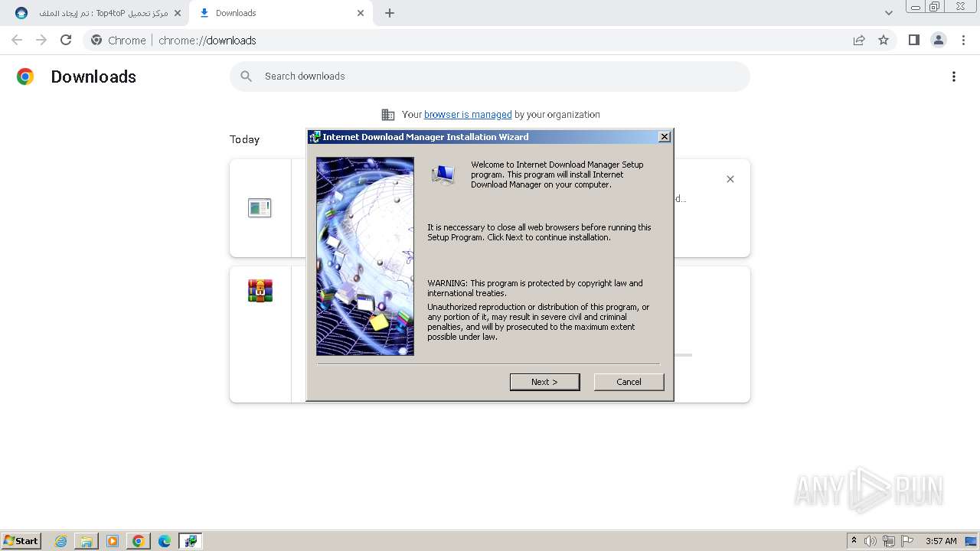Focus the Search downloads field
Viewport: 980px width, 551px height.
coord(490,77)
